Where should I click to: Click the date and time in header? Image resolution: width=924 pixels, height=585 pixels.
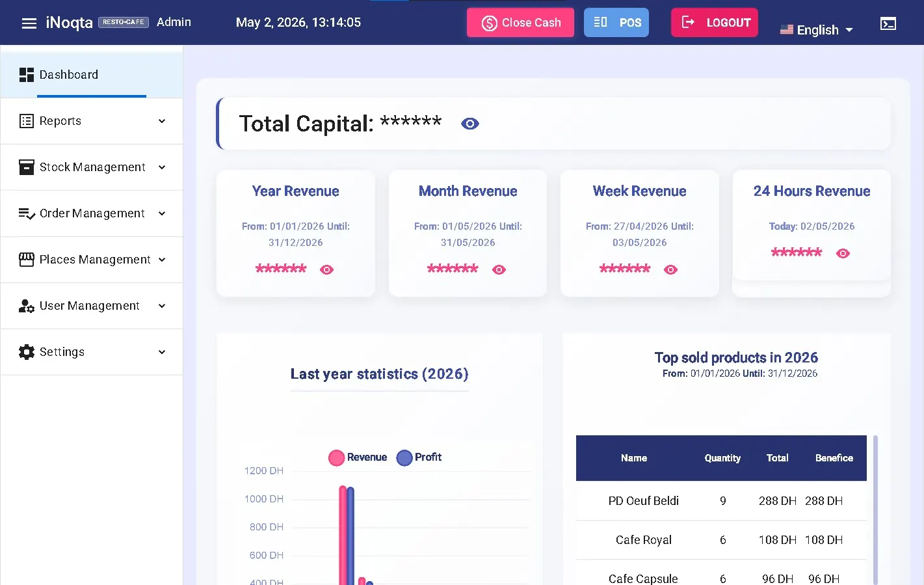pos(298,23)
